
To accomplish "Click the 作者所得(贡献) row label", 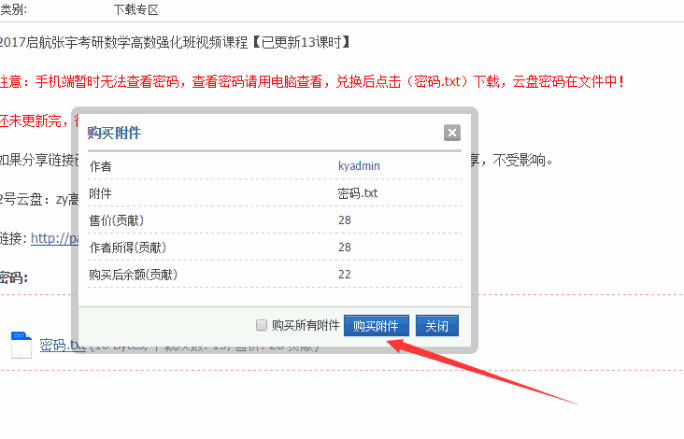I will [127, 246].
